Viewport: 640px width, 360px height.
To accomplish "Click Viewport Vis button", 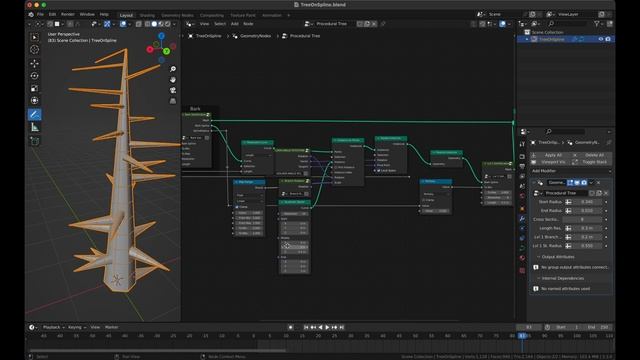I will pos(549,162).
